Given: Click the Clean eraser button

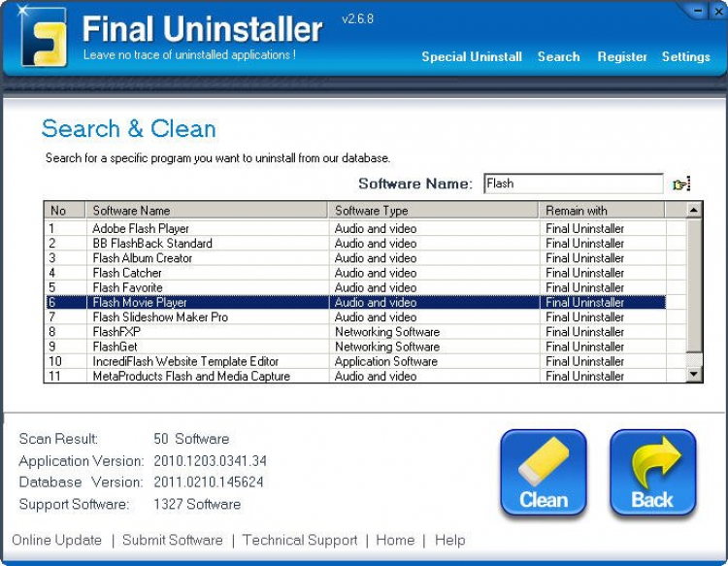Looking at the screenshot, I should (544, 473).
